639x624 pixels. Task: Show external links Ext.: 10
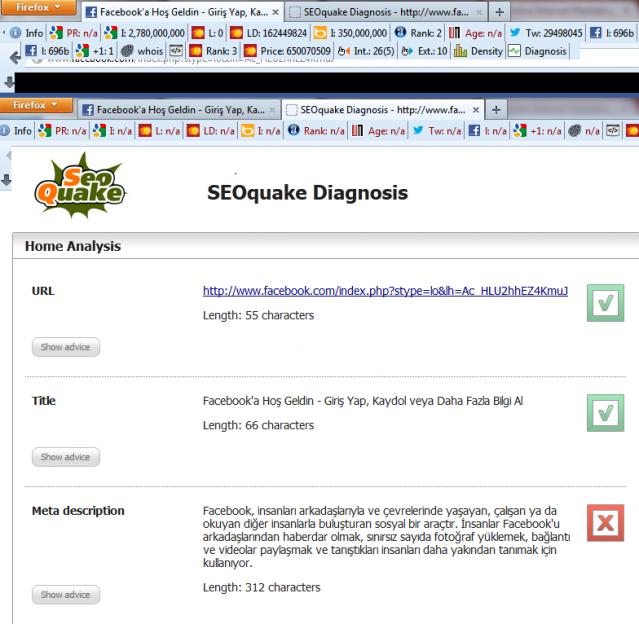pyautogui.click(x=424, y=51)
